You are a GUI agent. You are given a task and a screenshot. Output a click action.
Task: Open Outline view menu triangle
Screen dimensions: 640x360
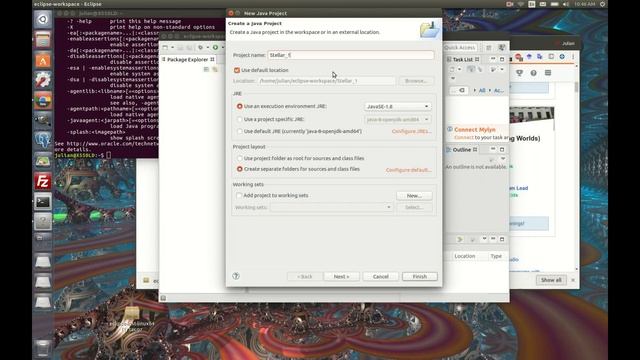503,159
